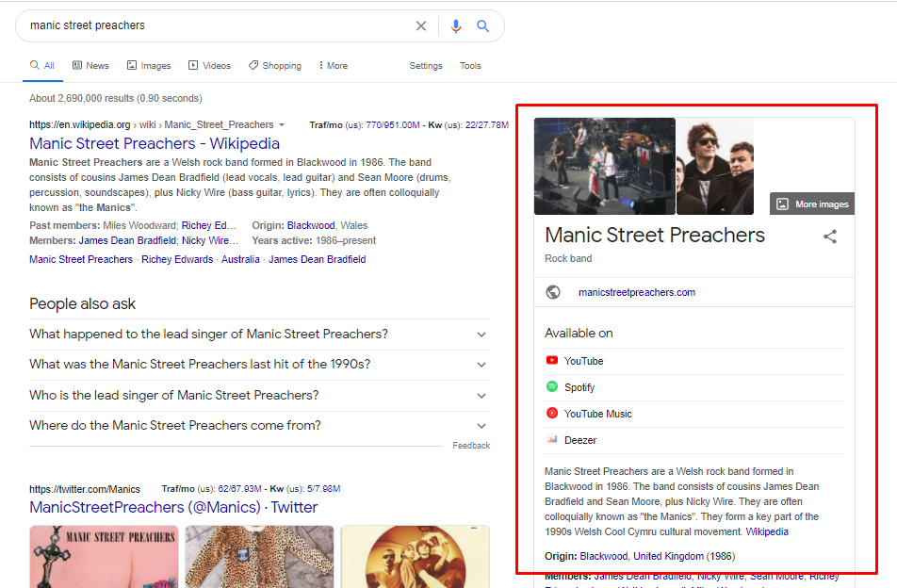This screenshot has height=588, width=897.
Task: Expand 'Where do the Manic Street Preachers come from' question
Action: pos(259,426)
